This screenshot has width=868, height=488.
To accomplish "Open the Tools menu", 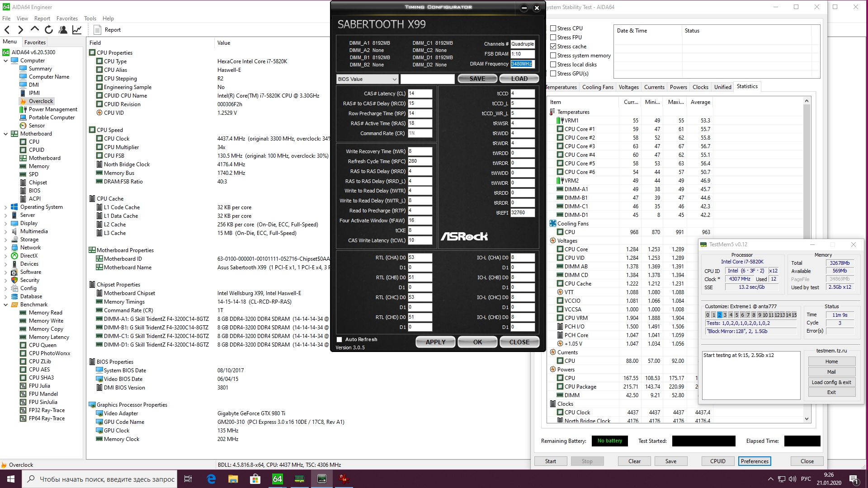I will click(90, 19).
